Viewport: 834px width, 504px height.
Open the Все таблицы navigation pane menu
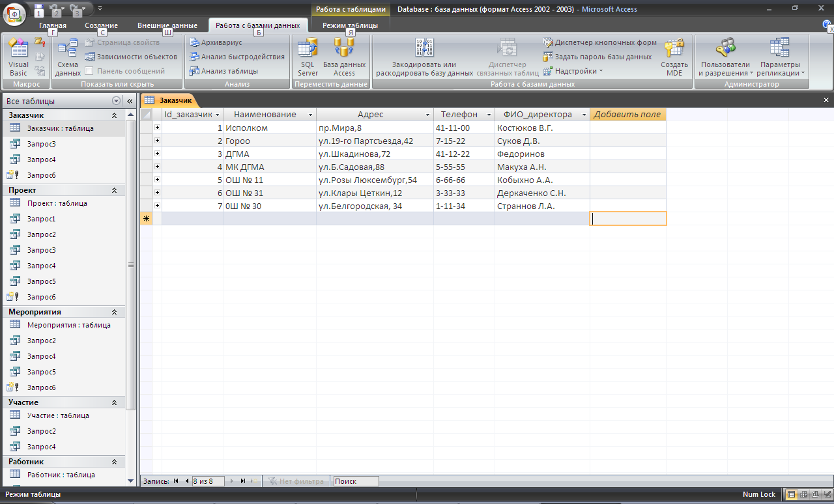117,101
